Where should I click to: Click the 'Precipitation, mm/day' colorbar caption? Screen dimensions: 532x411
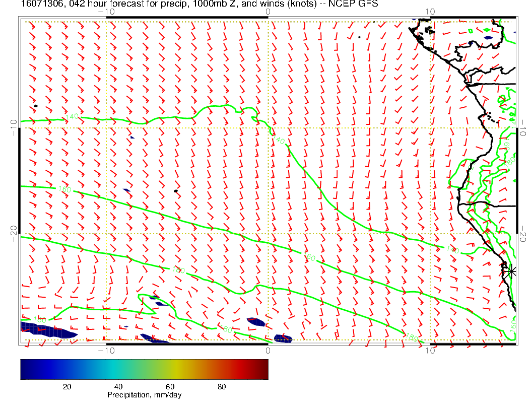144,395
